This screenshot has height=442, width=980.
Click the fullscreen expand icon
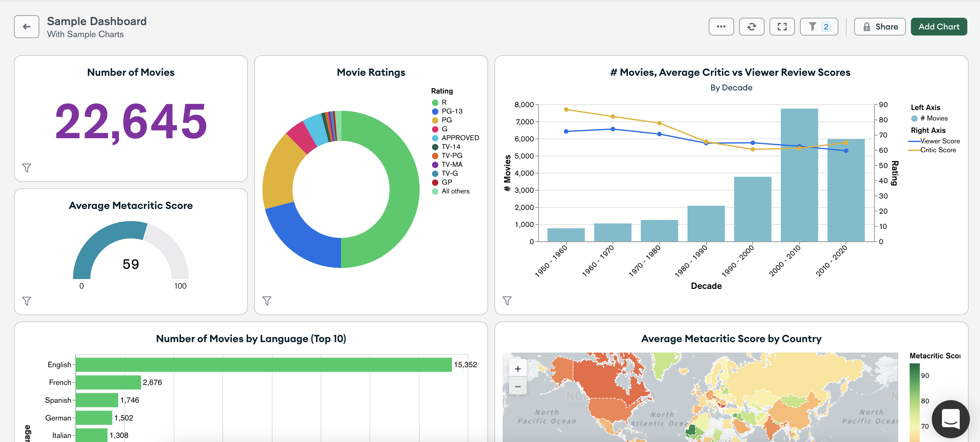(783, 26)
